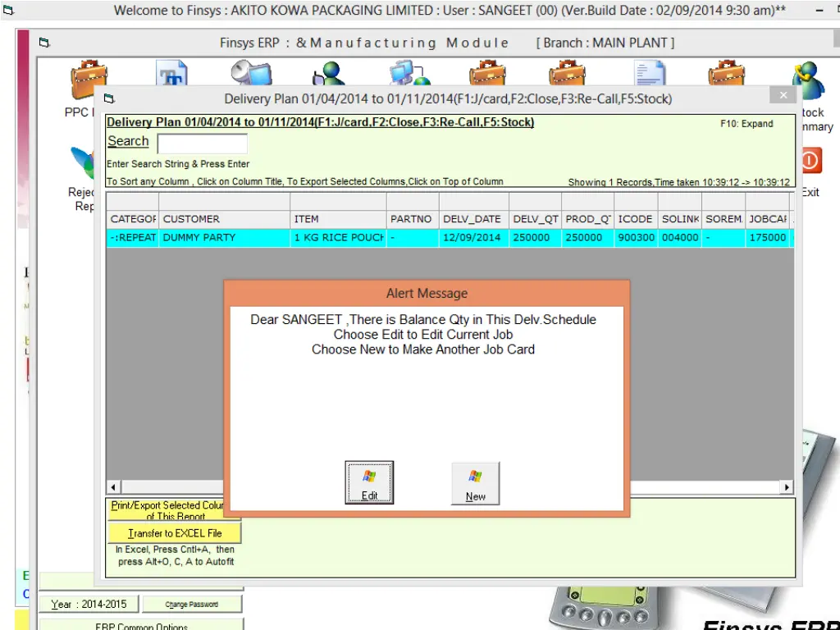This screenshot has width=840, height=630.
Task: Click the plain text page icon
Action: (x=650, y=73)
